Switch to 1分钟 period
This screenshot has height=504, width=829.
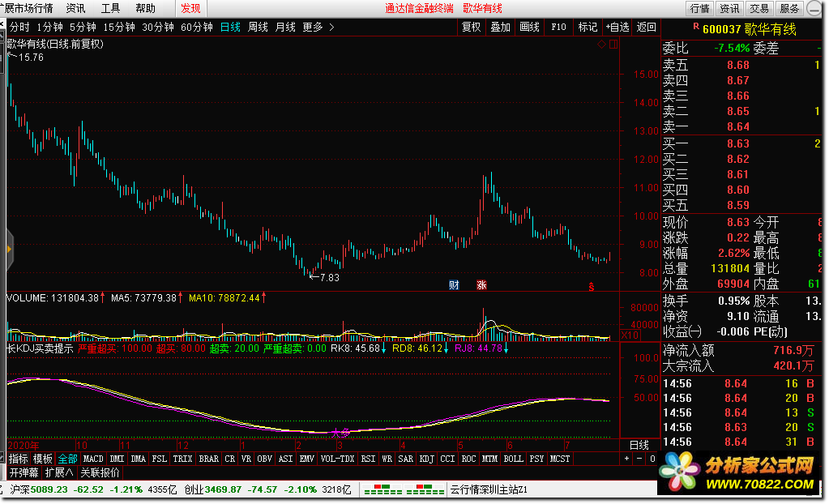(49, 27)
